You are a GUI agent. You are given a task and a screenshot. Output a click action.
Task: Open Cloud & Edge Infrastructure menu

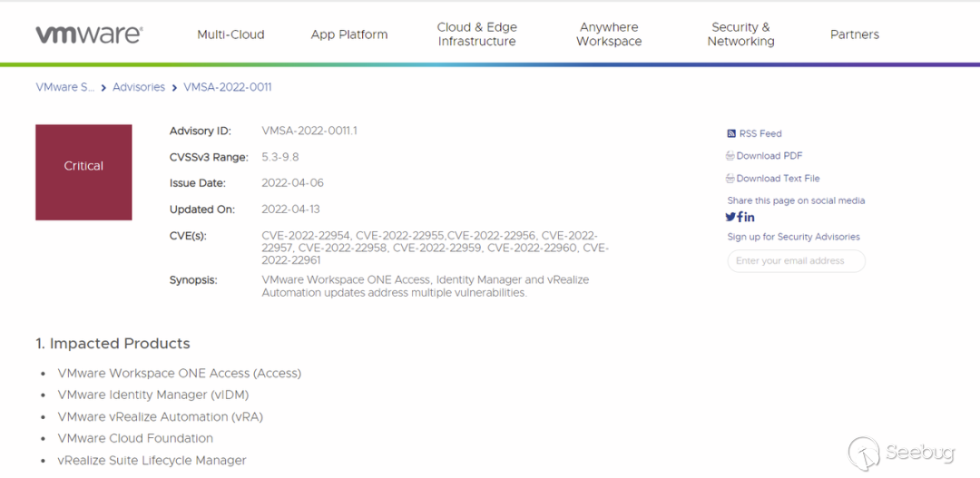click(x=477, y=34)
